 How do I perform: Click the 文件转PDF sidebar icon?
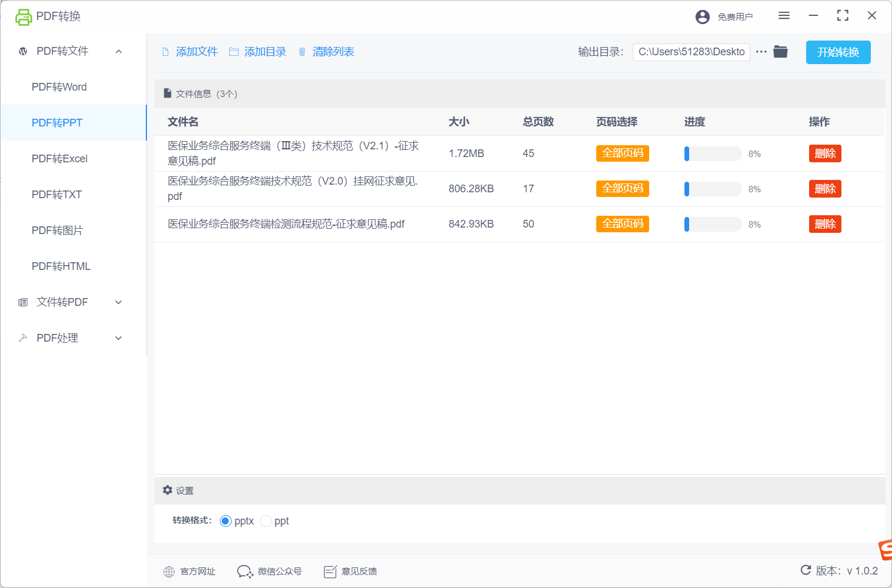pyautogui.click(x=23, y=302)
